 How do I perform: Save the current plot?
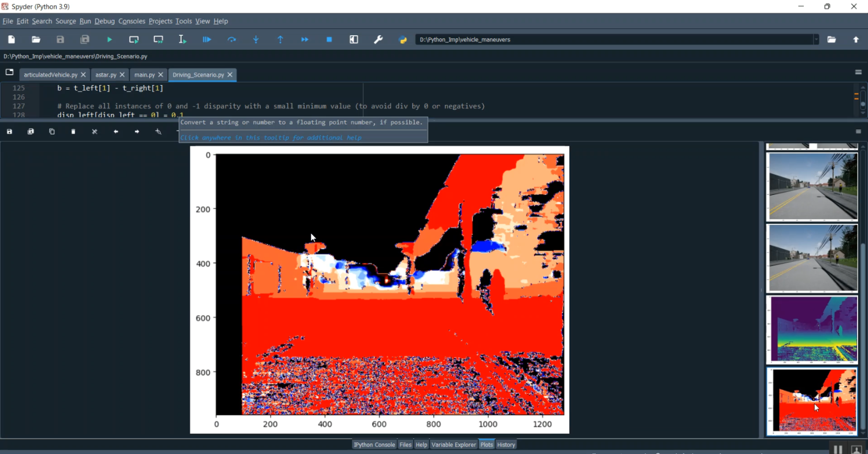(9, 131)
